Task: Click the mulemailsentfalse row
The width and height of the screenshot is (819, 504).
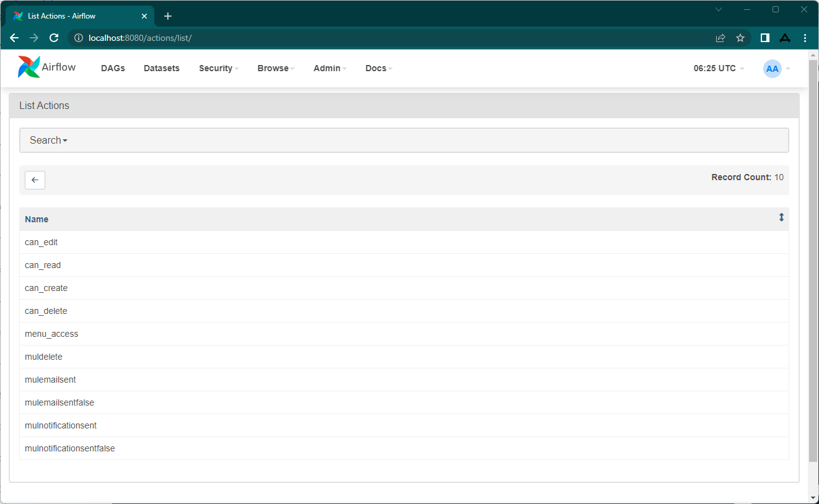Action: point(404,402)
